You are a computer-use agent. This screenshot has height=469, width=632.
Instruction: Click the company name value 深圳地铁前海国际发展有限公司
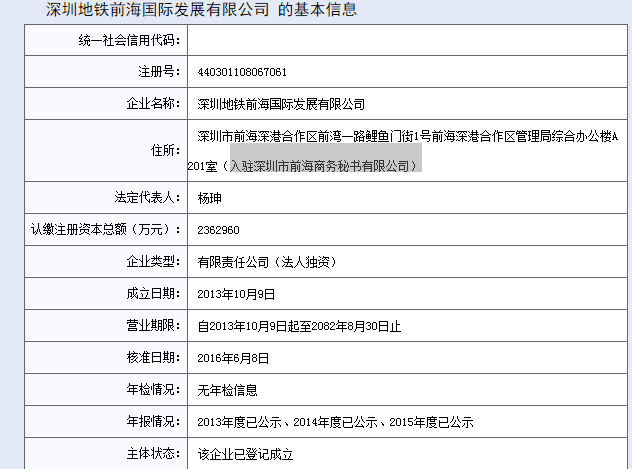(x=281, y=105)
